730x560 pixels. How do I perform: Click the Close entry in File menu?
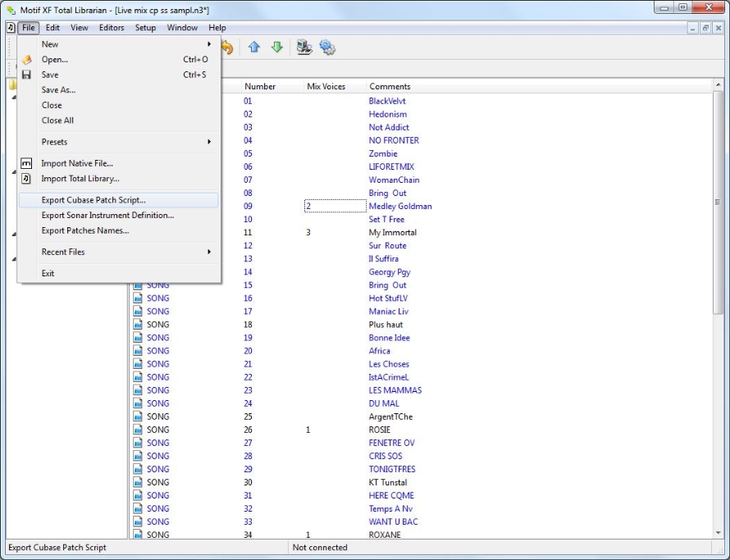[x=119, y=105]
